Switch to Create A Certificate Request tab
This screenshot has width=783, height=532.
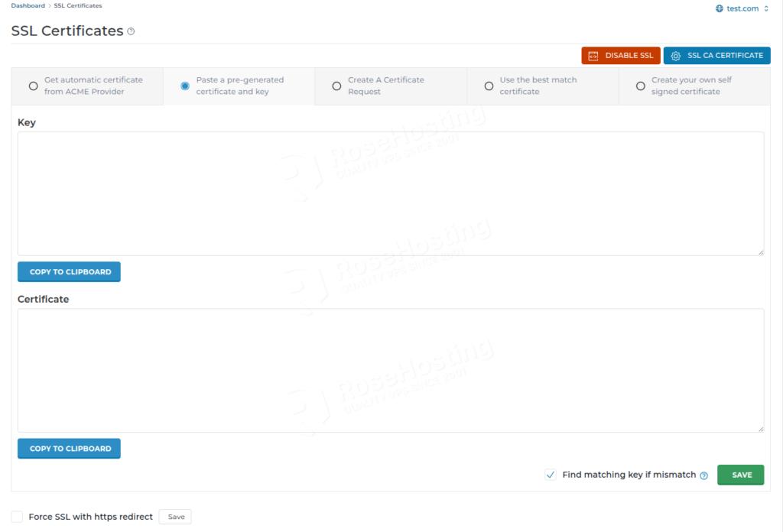point(337,86)
